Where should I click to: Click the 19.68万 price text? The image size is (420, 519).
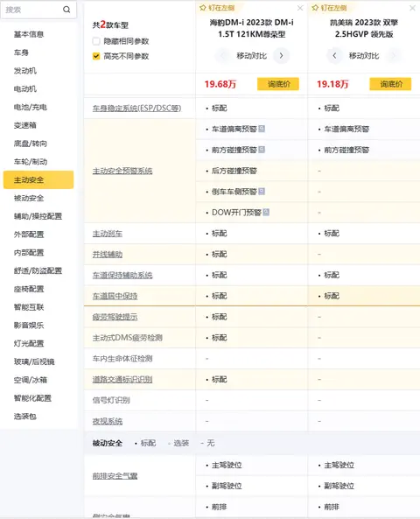click(220, 84)
